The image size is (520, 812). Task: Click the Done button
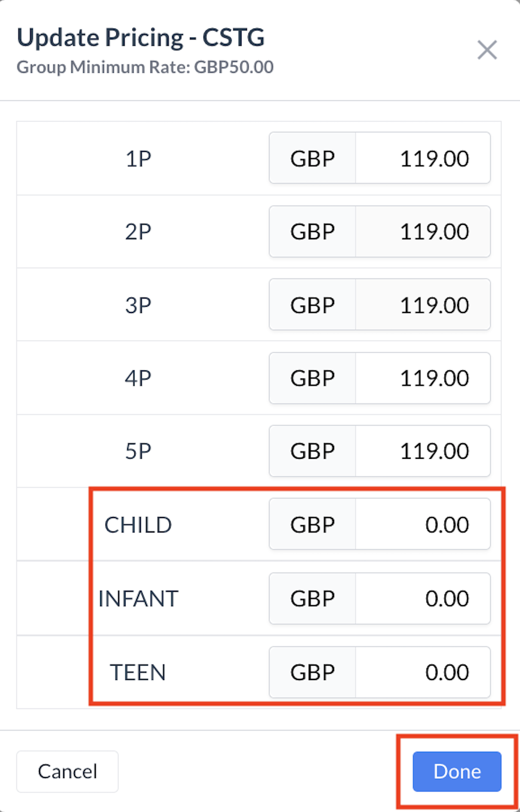click(456, 772)
